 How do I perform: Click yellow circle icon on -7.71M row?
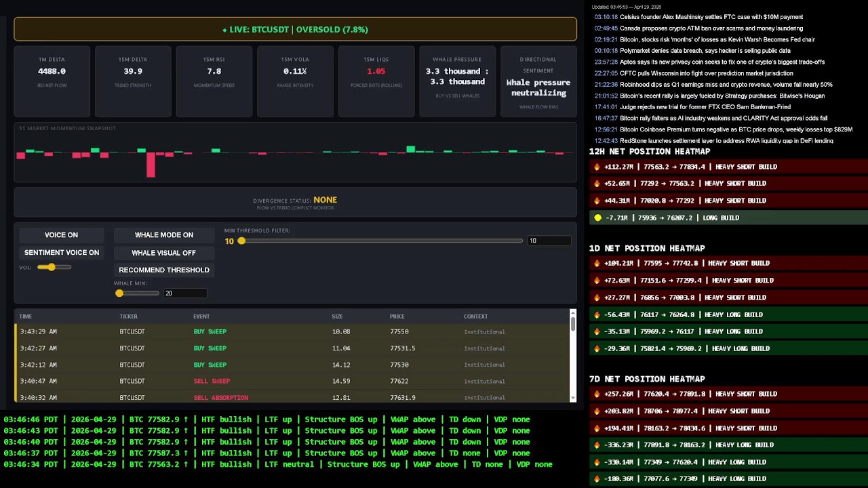point(597,218)
